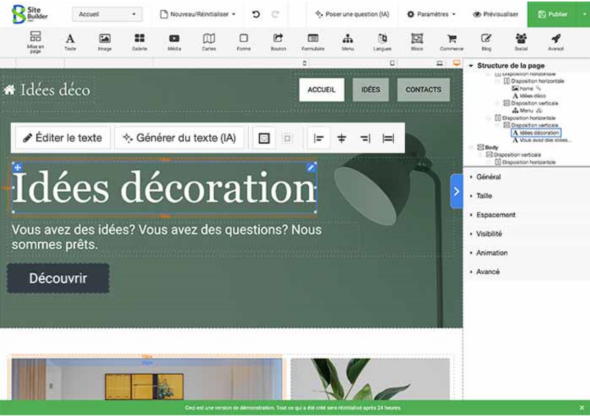The image size is (590, 417).
Task: Select the Image tool
Action: click(x=105, y=42)
